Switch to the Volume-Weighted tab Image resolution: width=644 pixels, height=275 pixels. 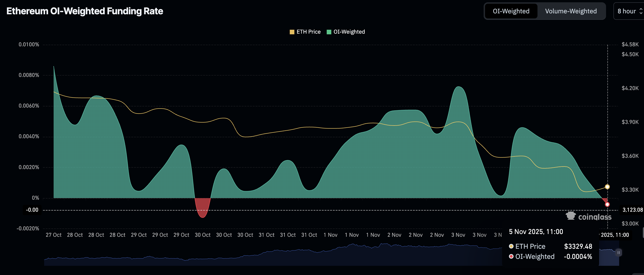[571, 11]
